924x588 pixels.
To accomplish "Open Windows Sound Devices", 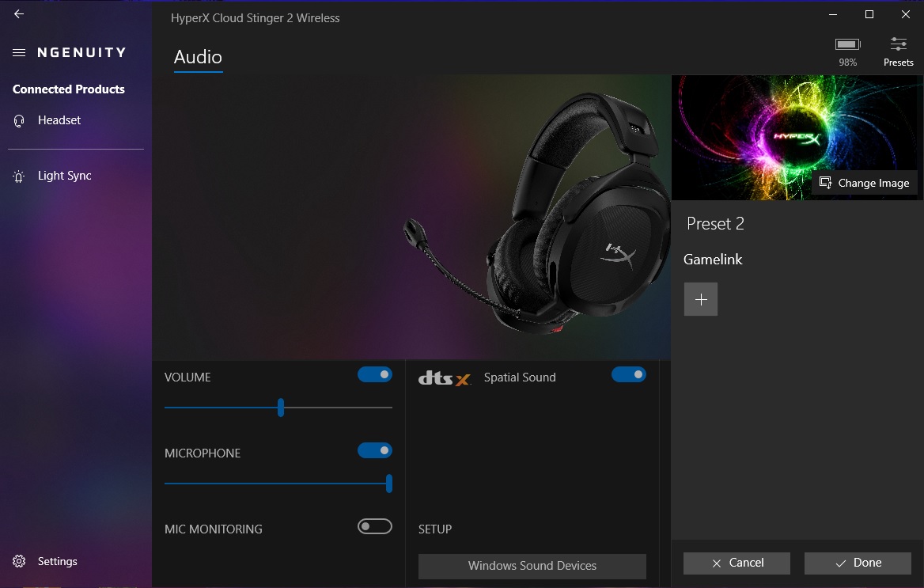I will click(532, 565).
